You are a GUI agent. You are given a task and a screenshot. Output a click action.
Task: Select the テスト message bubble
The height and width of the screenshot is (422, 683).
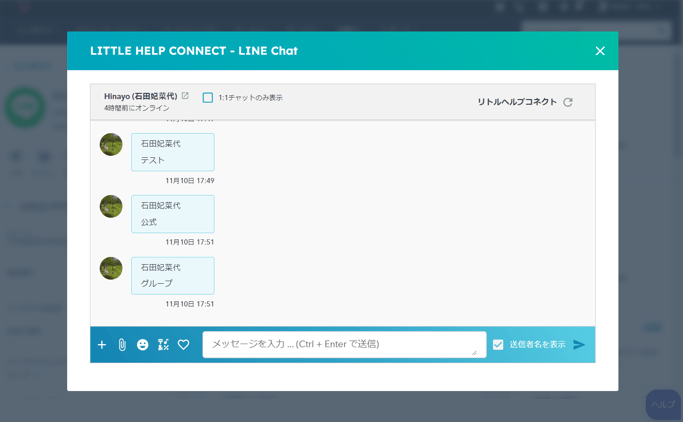(x=172, y=152)
